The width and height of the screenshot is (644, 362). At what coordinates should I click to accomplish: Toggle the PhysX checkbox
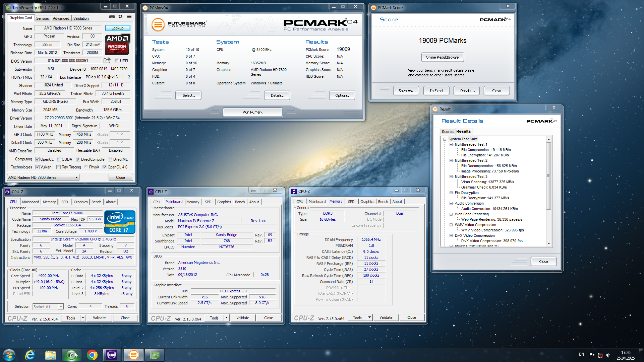tap(86, 167)
